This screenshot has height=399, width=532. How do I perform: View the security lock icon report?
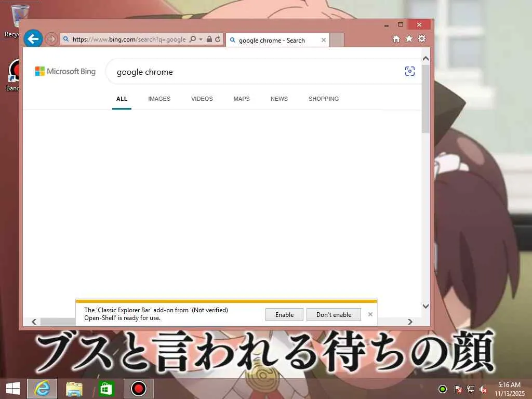[209, 39]
